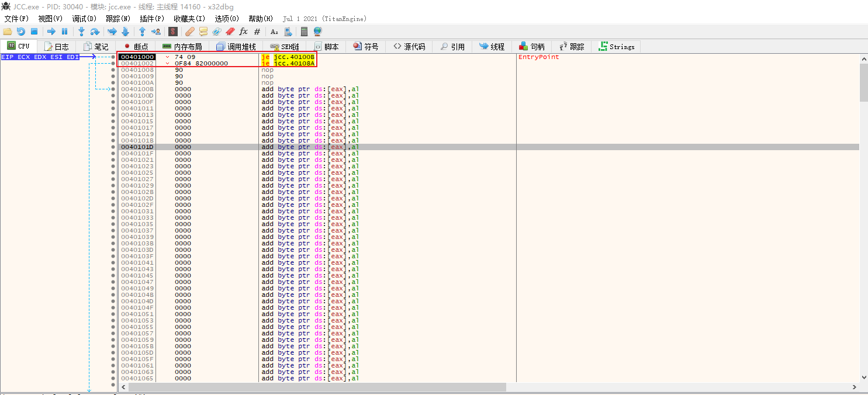Click the EntryPoint comment text

[x=538, y=57]
